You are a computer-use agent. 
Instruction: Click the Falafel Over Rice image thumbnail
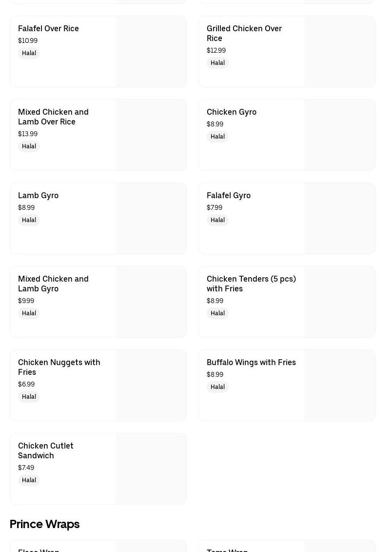click(151, 52)
